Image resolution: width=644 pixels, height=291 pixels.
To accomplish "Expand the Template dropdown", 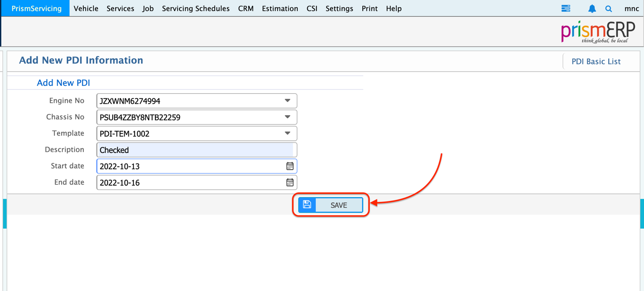I will [x=287, y=134].
